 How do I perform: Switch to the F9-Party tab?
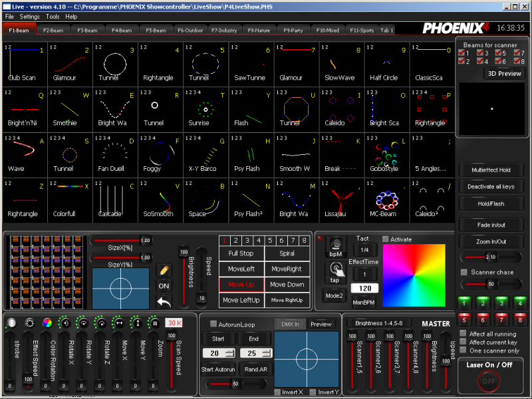293,30
